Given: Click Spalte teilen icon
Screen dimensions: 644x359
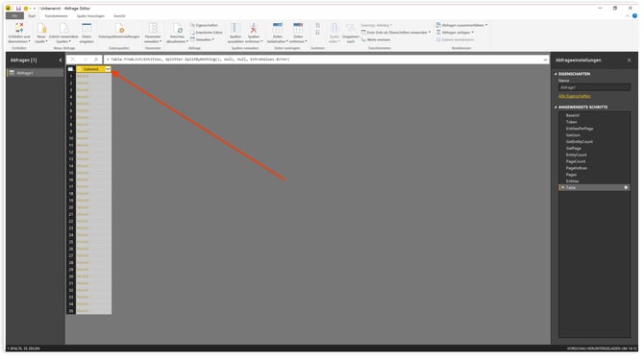Looking at the screenshot, I should (x=334, y=28).
